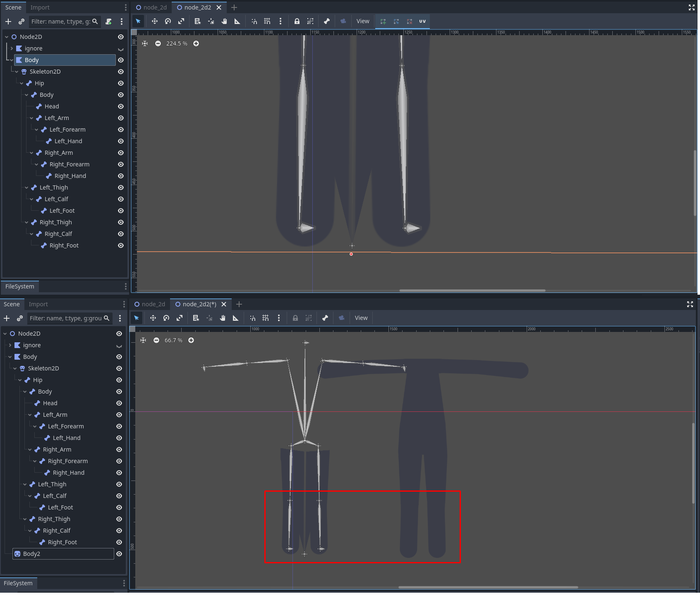Select Scene tab in lower dock
Viewport: 700px width, 596px height.
click(x=12, y=304)
